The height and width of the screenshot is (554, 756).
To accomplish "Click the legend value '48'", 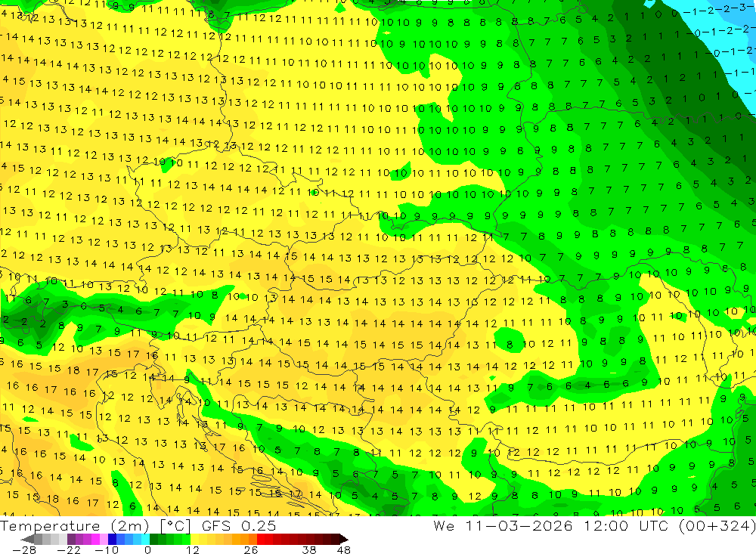I will [344, 550].
